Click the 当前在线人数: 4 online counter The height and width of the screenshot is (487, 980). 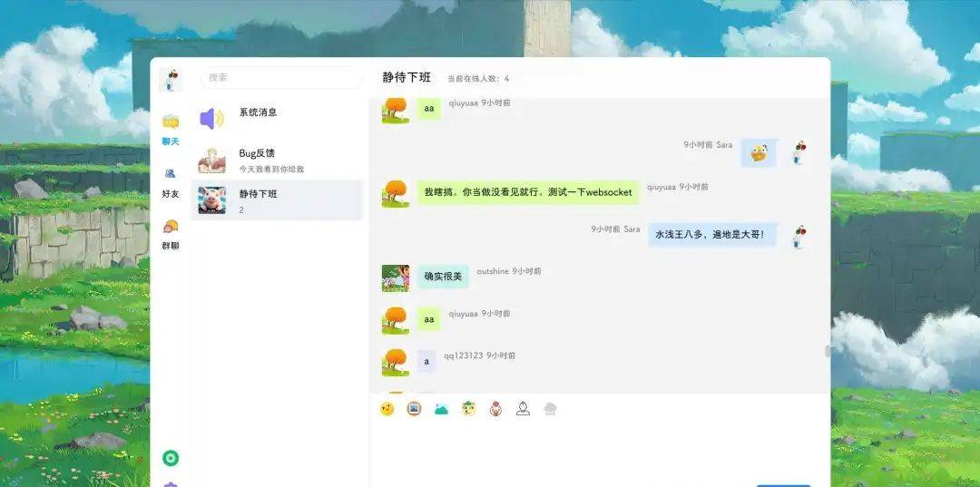tap(478, 79)
